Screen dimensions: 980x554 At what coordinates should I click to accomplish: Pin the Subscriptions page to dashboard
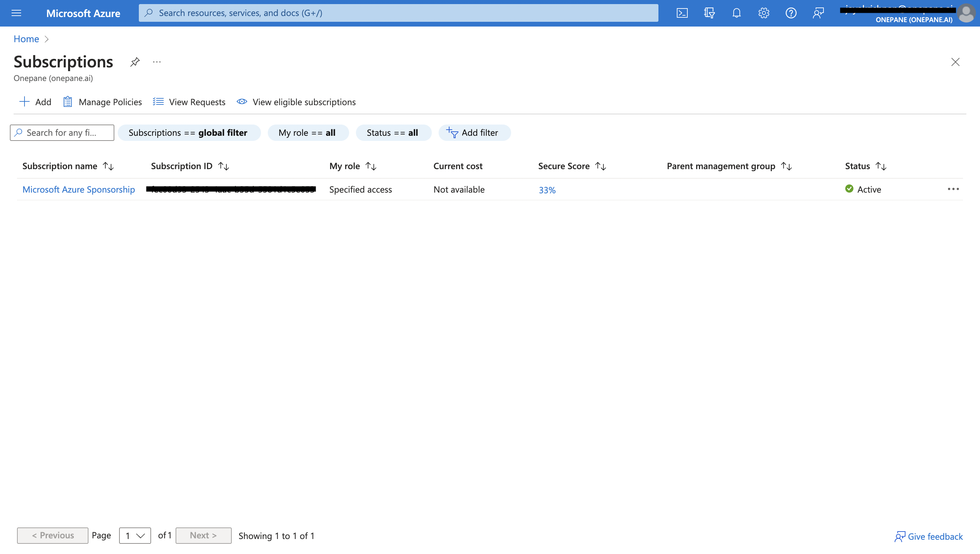pyautogui.click(x=135, y=62)
